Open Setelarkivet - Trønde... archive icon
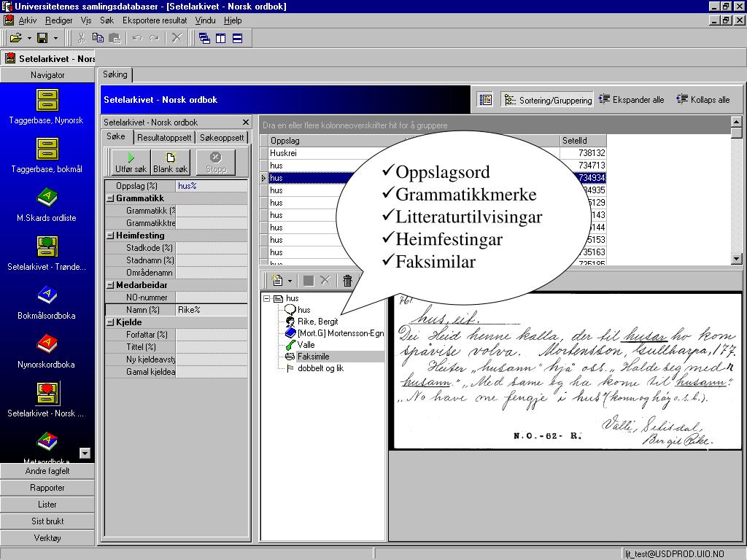The height and width of the screenshot is (560, 747). click(47, 246)
